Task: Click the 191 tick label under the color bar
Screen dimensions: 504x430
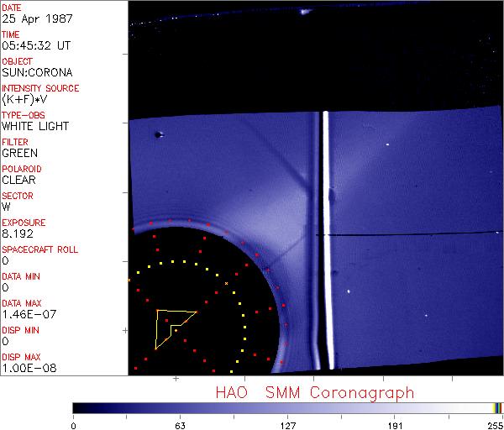Action: (x=395, y=425)
